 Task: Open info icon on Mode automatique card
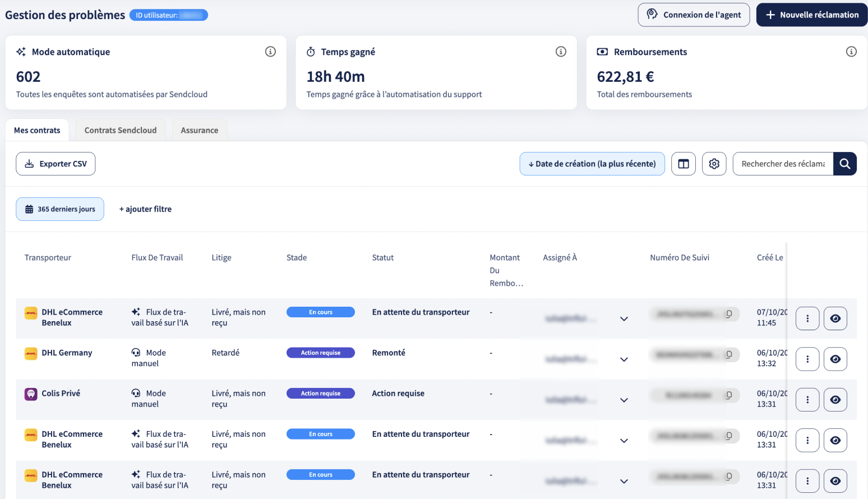(x=270, y=52)
